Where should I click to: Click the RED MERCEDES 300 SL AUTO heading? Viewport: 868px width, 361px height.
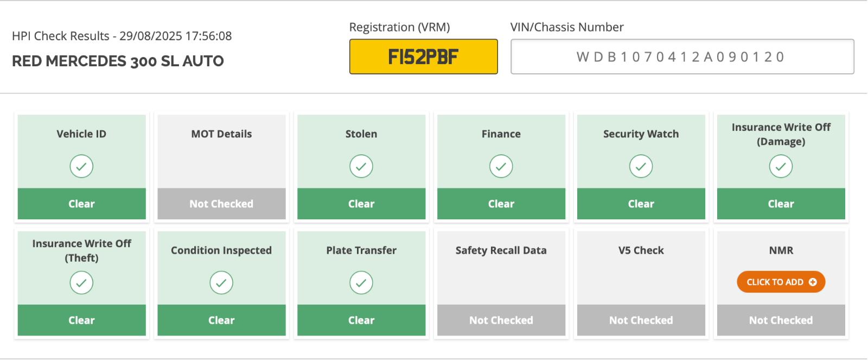pos(118,61)
